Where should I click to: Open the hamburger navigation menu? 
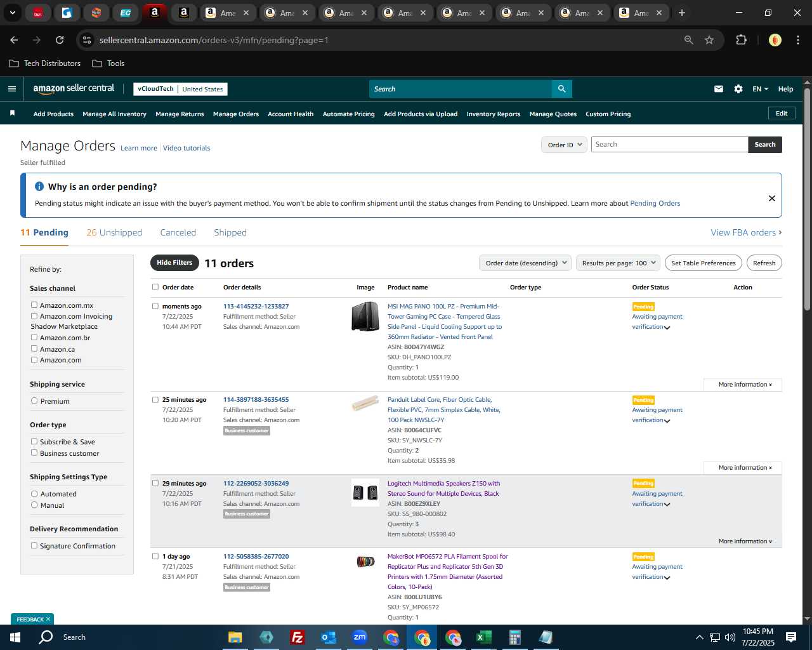(x=11, y=89)
